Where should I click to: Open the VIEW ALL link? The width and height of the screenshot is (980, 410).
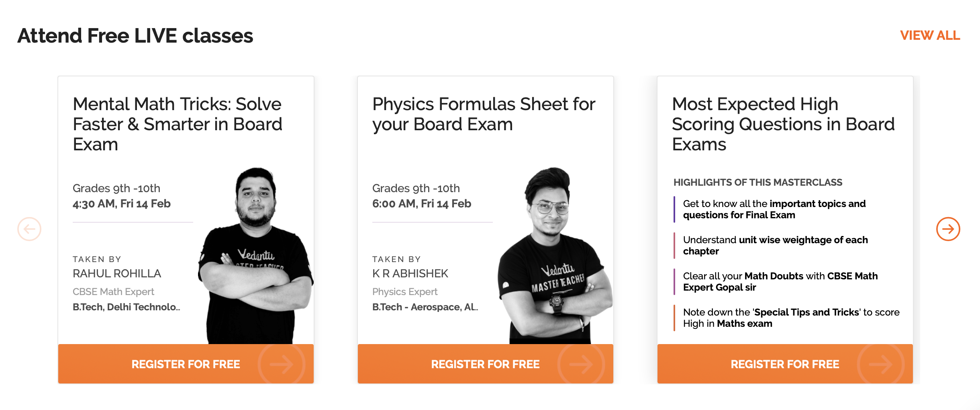pyautogui.click(x=930, y=35)
